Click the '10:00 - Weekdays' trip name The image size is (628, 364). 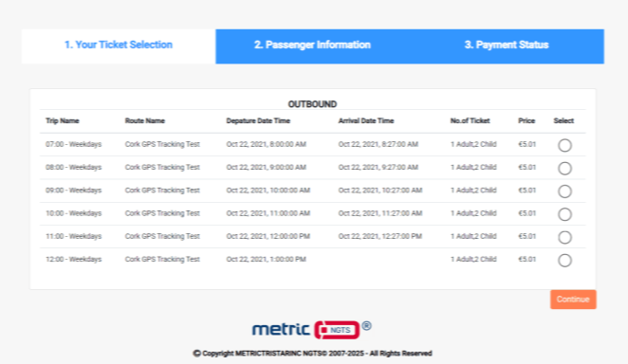coord(73,213)
